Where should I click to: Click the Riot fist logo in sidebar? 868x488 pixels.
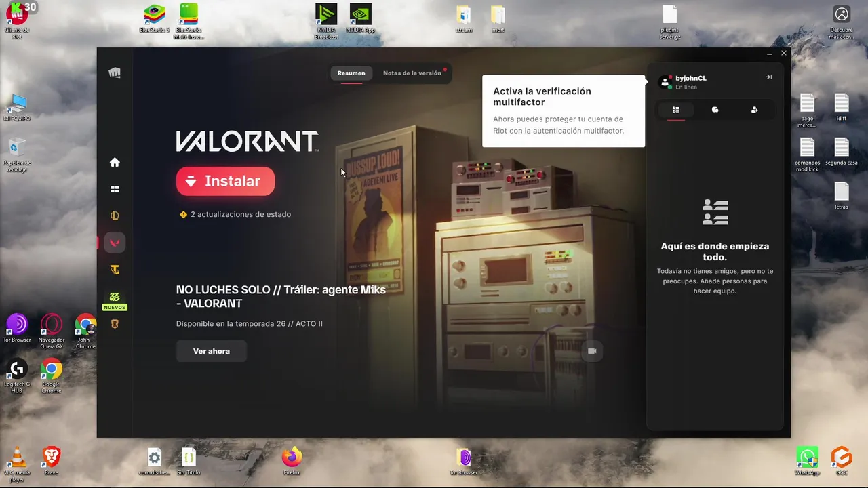[115, 73]
